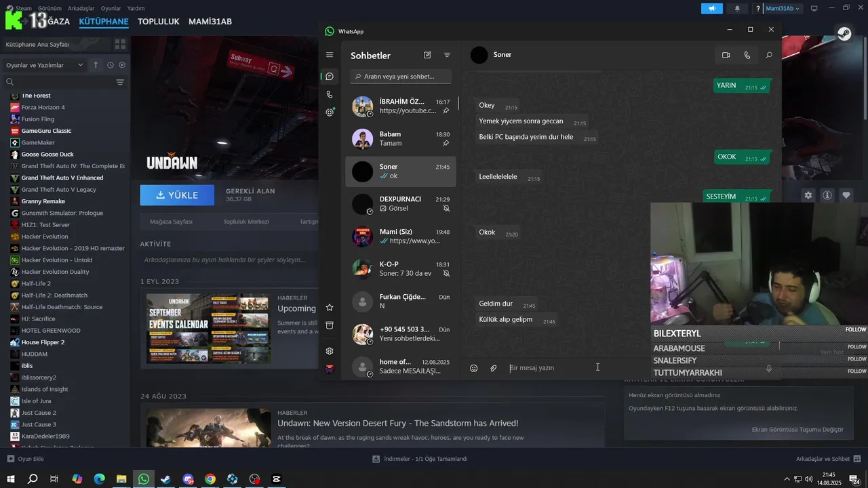Screen dimensions: 868x488
Task: Open DEXPURNACI chat
Action: [x=401, y=204]
